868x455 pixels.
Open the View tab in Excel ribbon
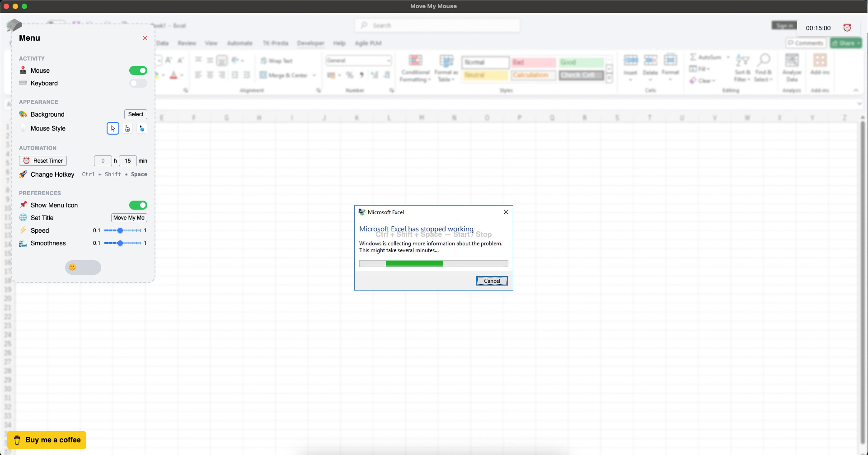point(211,43)
